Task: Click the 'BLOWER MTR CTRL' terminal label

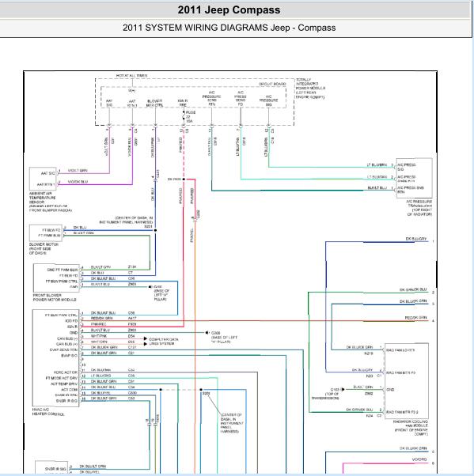Action: pos(154,103)
